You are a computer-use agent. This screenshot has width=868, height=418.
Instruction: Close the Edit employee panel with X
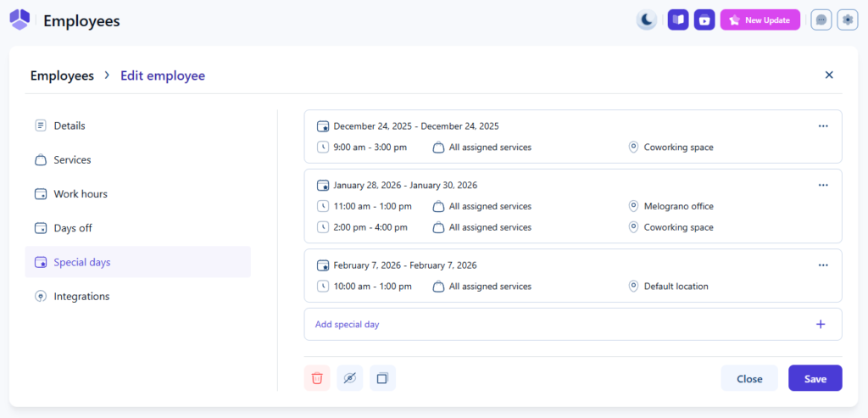(829, 75)
